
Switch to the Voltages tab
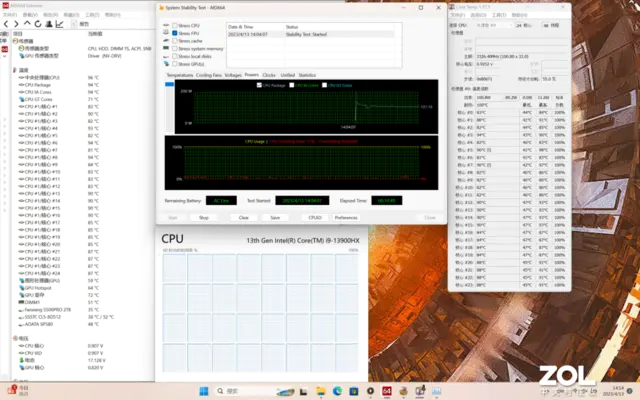pyautogui.click(x=233, y=75)
